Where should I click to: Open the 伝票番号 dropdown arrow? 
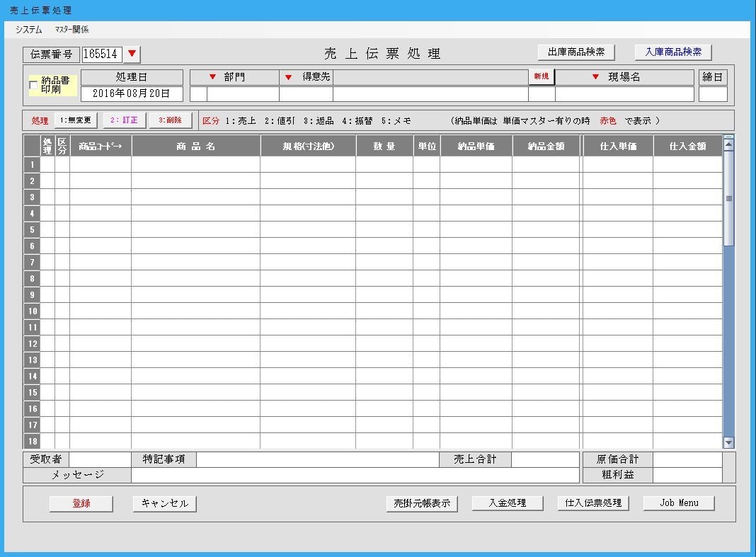pyautogui.click(x=132, y=54)
